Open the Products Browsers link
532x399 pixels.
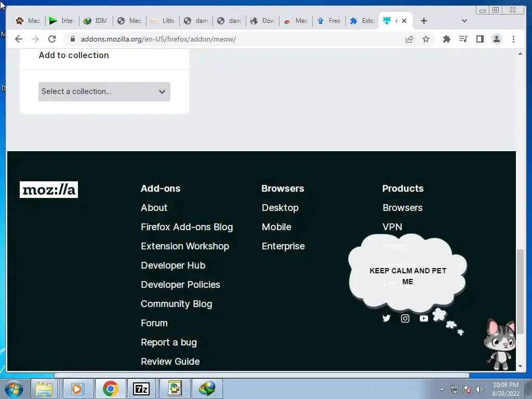403,208
